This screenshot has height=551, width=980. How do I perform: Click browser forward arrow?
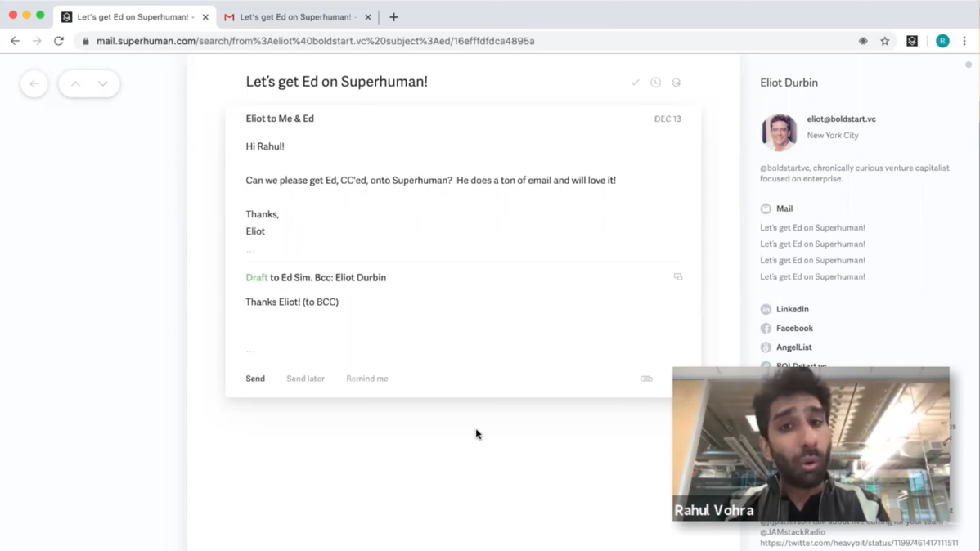point(37,41)
